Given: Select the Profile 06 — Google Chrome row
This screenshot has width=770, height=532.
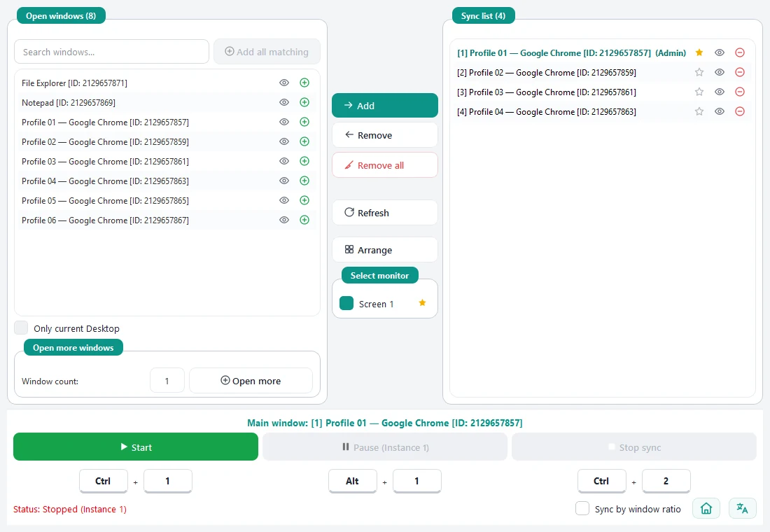Looking at the screenshot, I should tap(167, 220).
